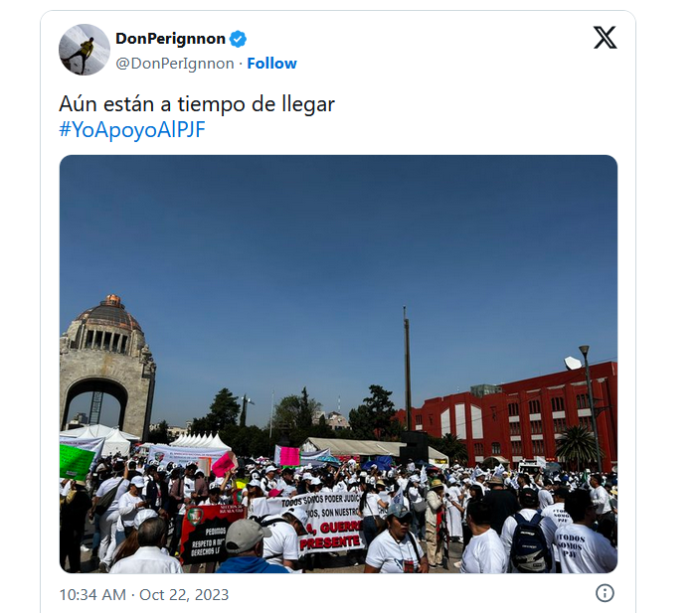700x613 pixels.
Task: Open DonPerignnon's profile avatar
Action: pyautogui.click(x=85, y=50)
